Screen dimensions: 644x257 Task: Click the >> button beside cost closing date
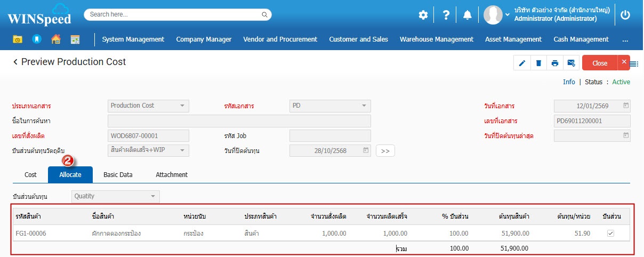(x=385, y=151)
